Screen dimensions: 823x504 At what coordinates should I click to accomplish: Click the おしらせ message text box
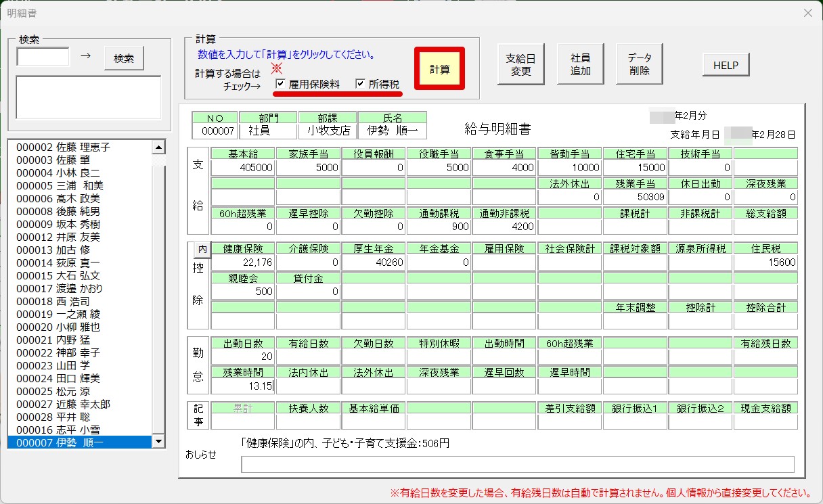518,464
